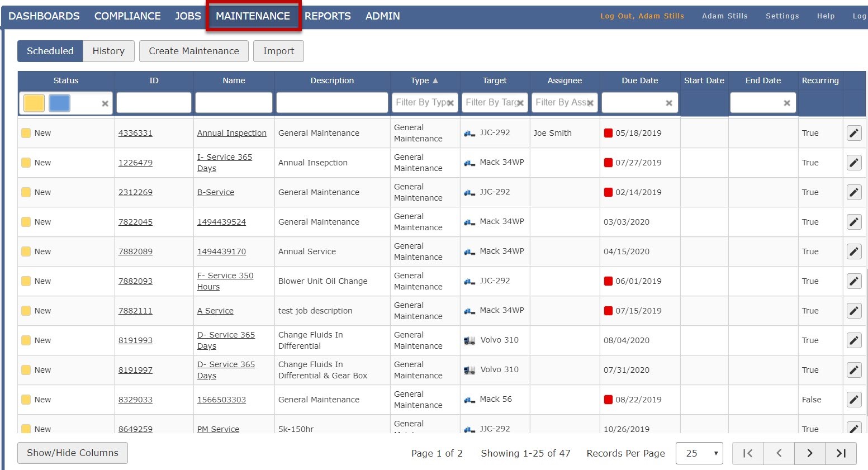The height and width of the screenshot is (470, 868).
Task: Open the edit pencil for the B-Service row
Action: (854, 192)
